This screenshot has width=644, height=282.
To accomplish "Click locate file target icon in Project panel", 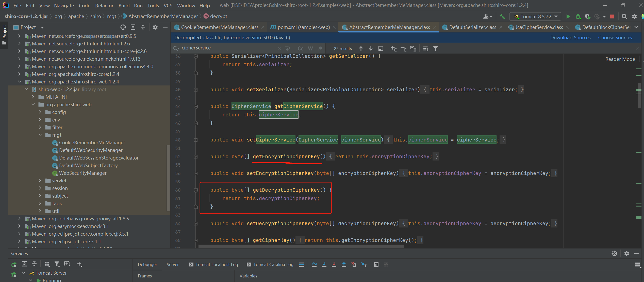I will click(x=123, y=27).
